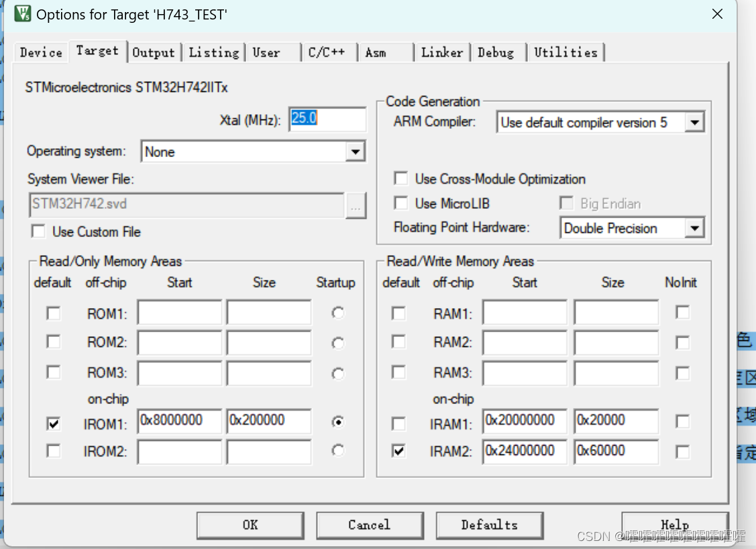Go to the Linker tab

[x=441, y=52]
